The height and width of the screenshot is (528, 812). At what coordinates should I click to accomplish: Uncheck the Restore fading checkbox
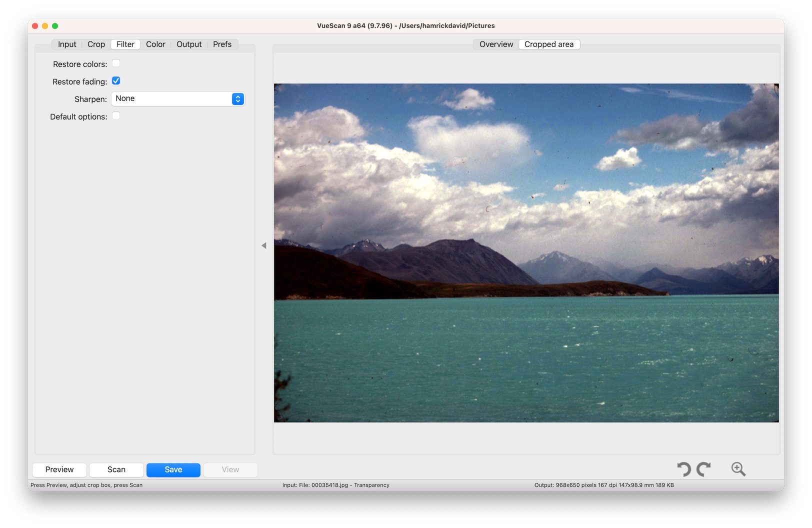pyautogui.click(x=116, y=81)
